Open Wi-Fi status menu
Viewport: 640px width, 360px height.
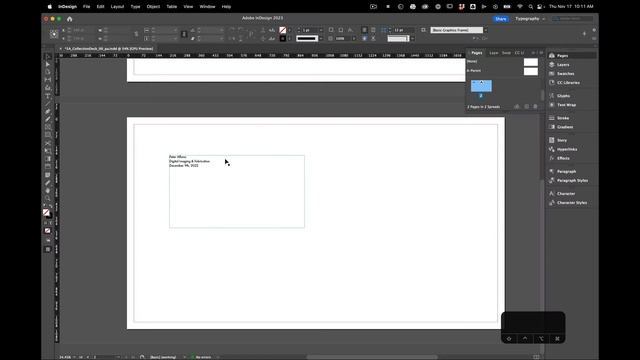pos(520,7)
